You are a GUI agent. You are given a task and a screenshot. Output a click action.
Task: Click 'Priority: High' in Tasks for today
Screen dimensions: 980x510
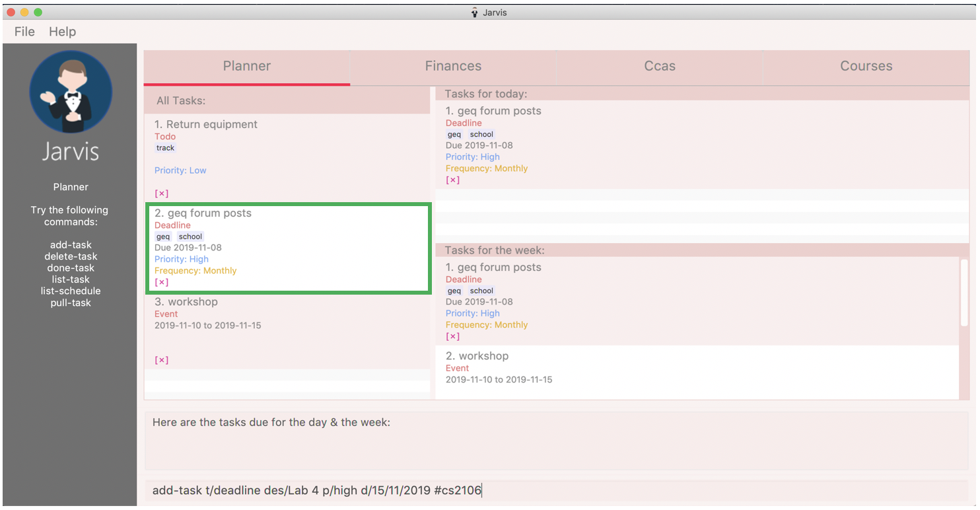[473, 157]
